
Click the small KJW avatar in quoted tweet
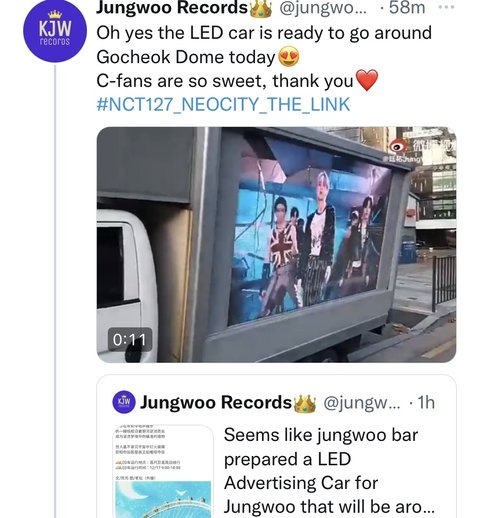[x=124, y=402]
